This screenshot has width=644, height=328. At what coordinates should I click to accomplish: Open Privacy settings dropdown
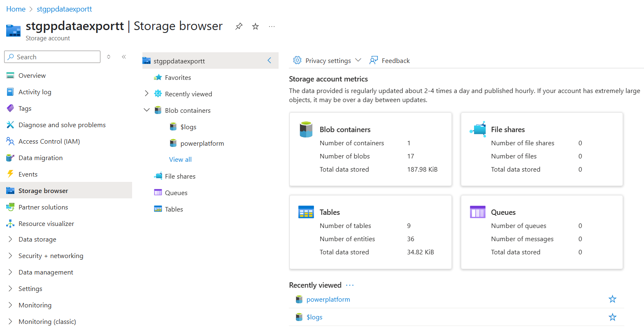pyautogui.click(x=328, y=60)
